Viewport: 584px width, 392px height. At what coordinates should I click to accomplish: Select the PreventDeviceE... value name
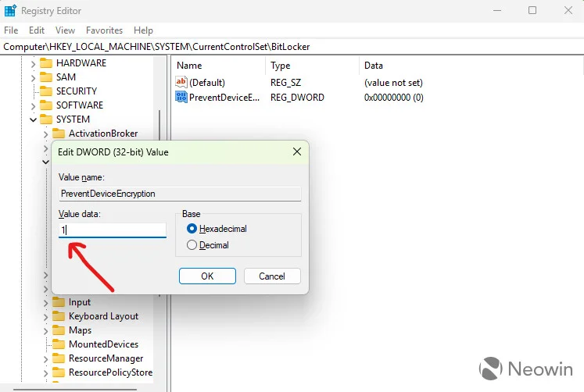click(x=224, y=98)
